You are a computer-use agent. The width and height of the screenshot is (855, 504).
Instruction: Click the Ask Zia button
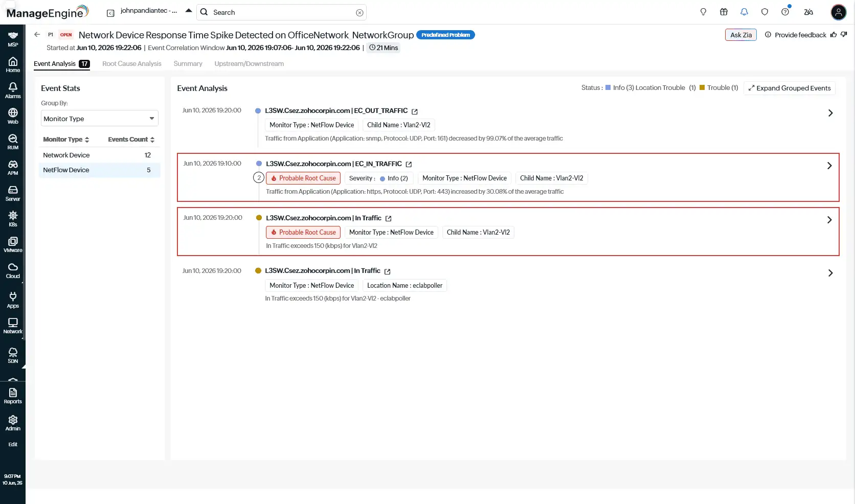pyautogui.click(x=740, y=35)
